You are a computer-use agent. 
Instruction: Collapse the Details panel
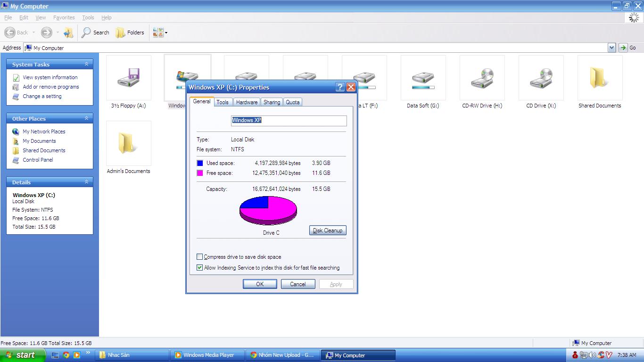pos(86,182)
